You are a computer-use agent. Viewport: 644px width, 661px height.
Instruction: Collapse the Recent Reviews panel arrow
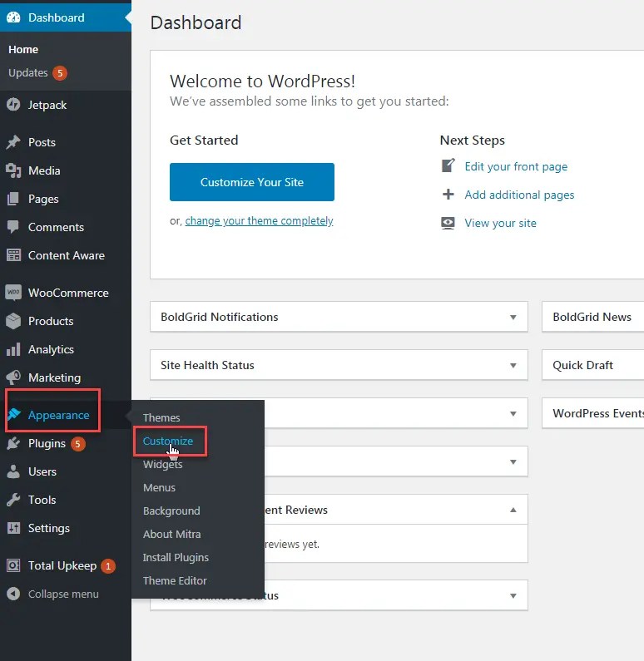[x=513, y=510]
